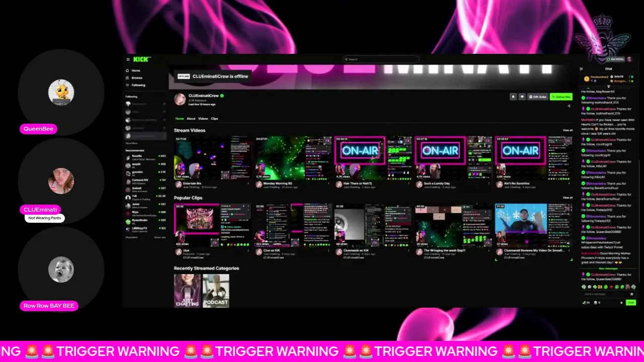Collapse the chat panel with arrow icon
This screenshot has height=362, width=644.
(x=581, y=69)
